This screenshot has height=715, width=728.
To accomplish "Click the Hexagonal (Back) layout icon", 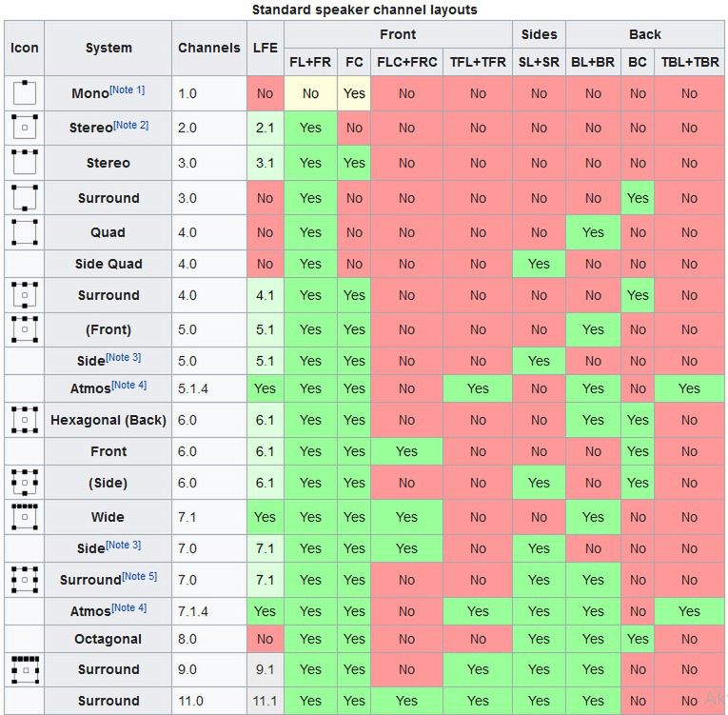I will point(25,420).
